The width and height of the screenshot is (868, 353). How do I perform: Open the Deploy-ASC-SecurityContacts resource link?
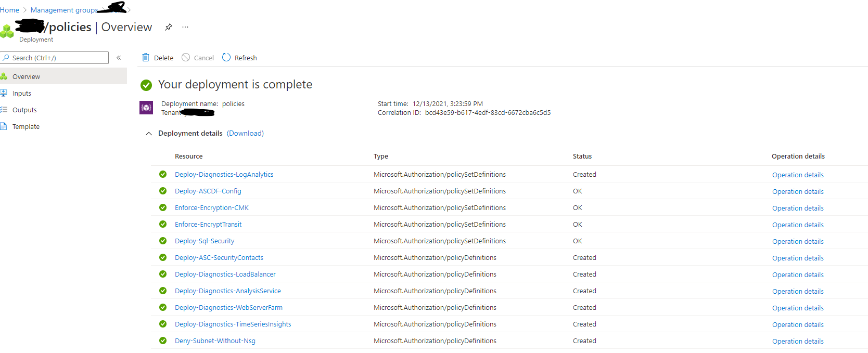(219, 257)
